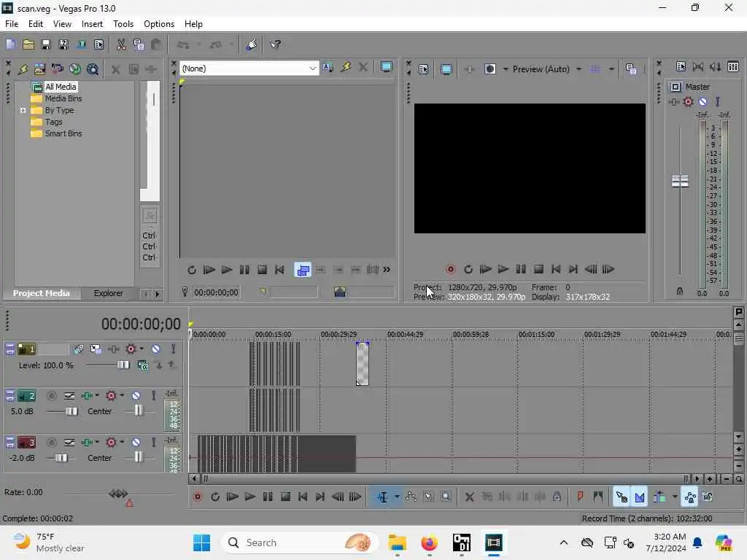Open Track 1 Track FX dropdown arrow
Viewport: 747px width, 560px height.
[142, 349]
